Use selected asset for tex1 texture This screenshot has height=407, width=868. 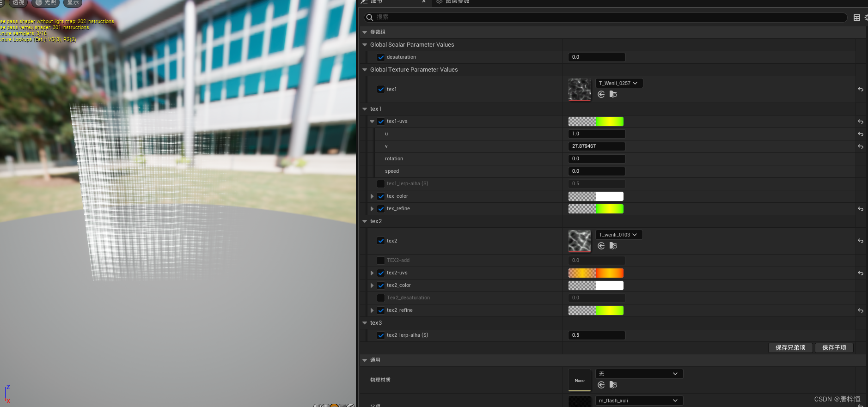[x=601, y=94]
